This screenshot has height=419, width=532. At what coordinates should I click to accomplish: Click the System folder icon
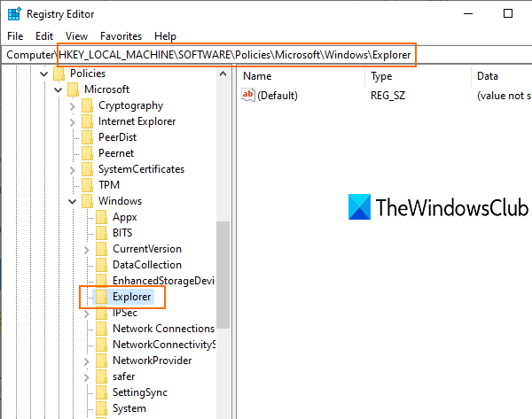[102, 408]
